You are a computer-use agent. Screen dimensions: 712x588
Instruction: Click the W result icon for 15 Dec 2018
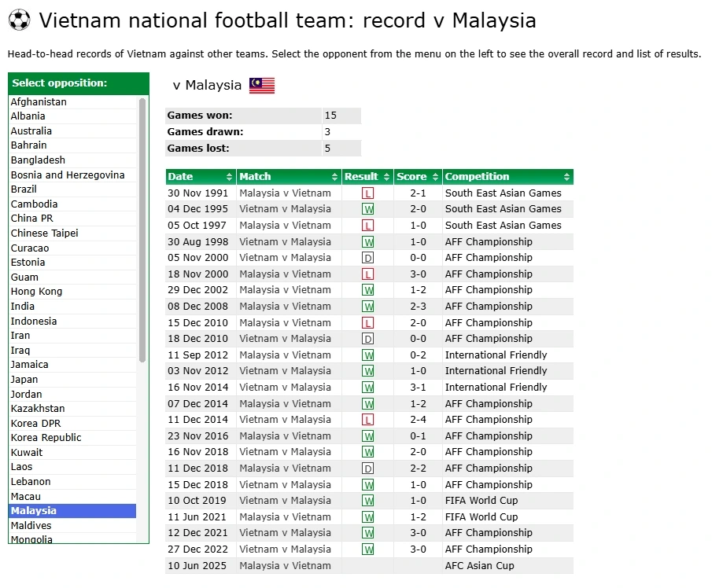(x=368, y=485)
